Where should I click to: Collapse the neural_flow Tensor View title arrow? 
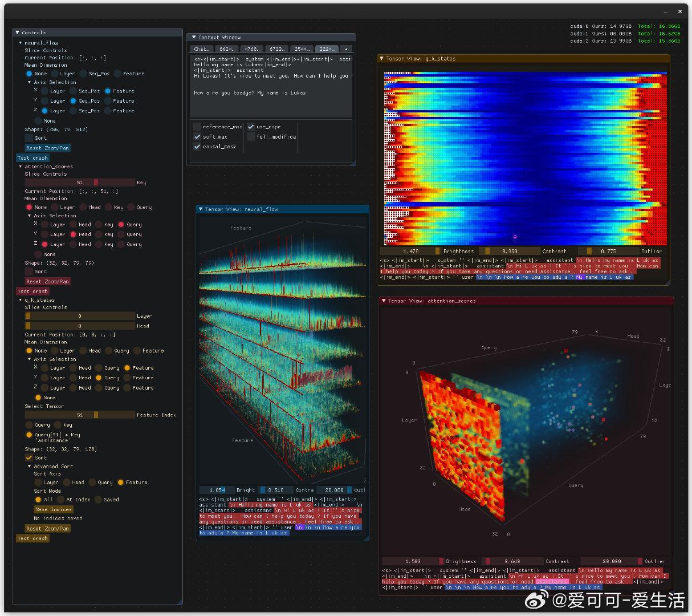pyautogui.click(x=201, y=209)
